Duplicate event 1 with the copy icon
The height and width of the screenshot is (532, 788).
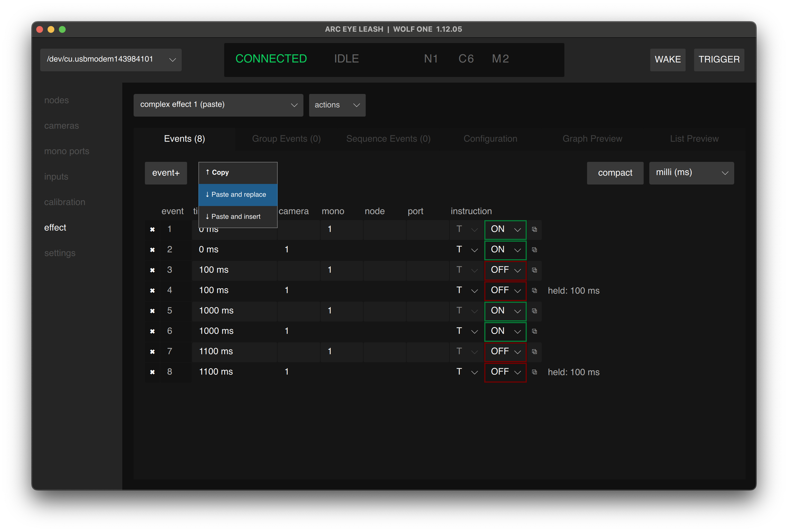click(x=535, y=229)
